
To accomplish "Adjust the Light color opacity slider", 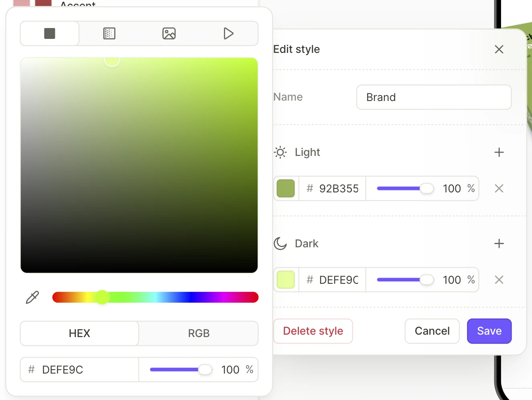I will [x=405, y=188].
